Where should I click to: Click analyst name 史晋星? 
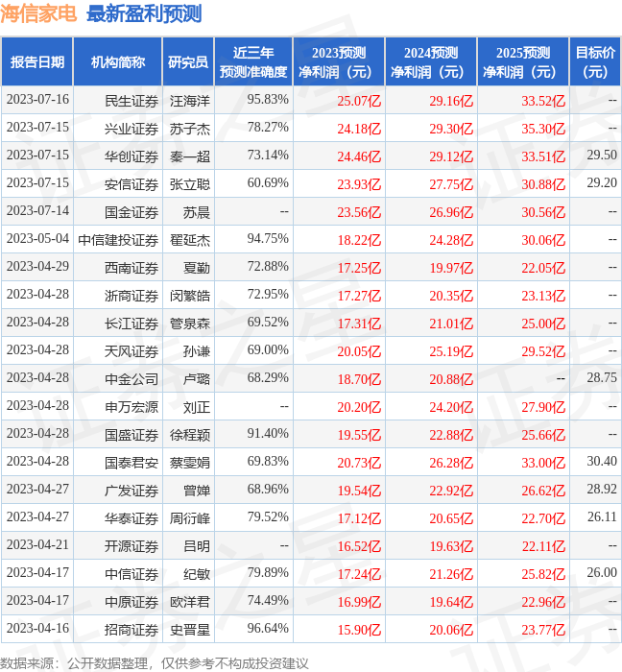(x=190, y=630)
